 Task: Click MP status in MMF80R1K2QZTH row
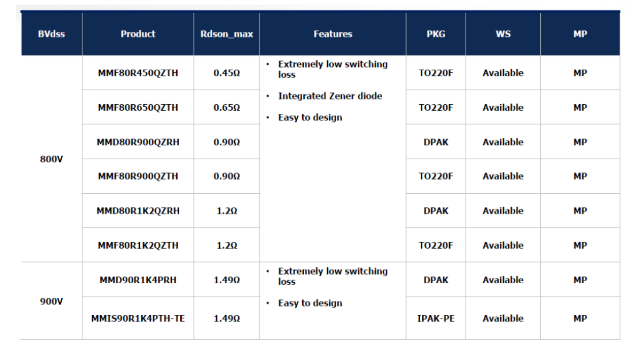pos(580,245)
